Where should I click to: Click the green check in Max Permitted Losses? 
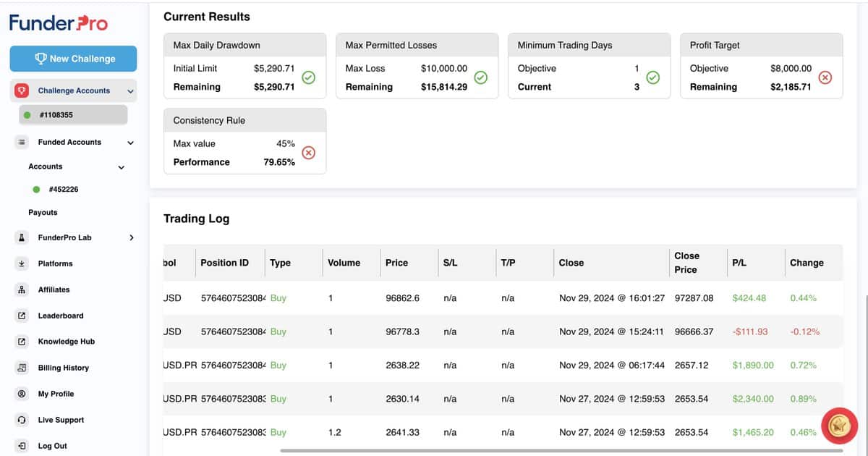click(480, 77)
